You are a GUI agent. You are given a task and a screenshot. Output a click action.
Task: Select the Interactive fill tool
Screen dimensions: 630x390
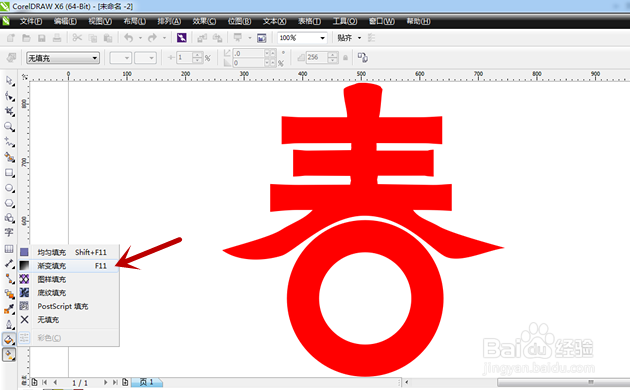coord(9,355)
